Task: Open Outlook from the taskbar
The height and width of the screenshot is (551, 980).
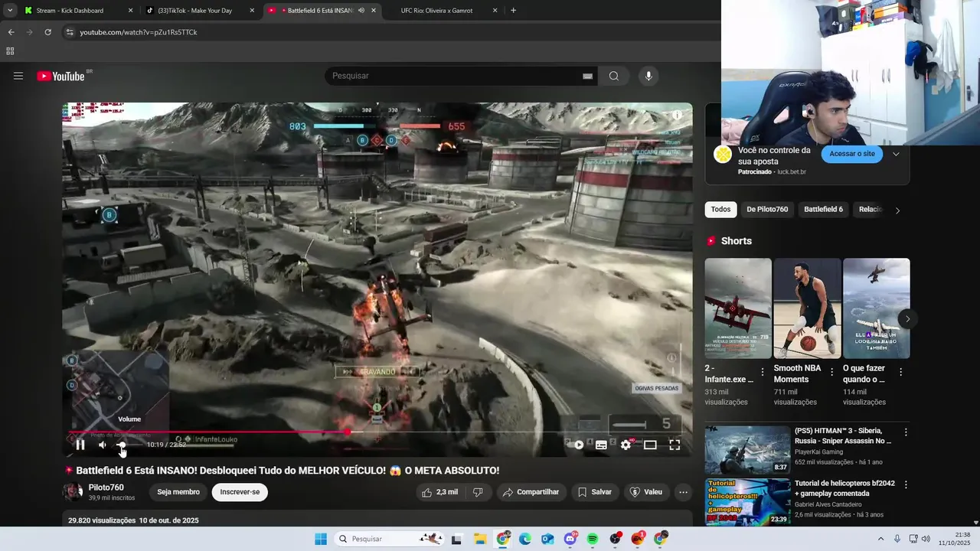Action: coord(547,539)
